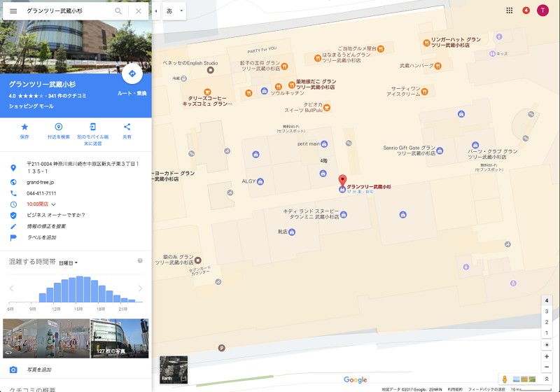This screenshot has width=560, height=392.
Task: Open the account avatar T
Action: [543, 10]
